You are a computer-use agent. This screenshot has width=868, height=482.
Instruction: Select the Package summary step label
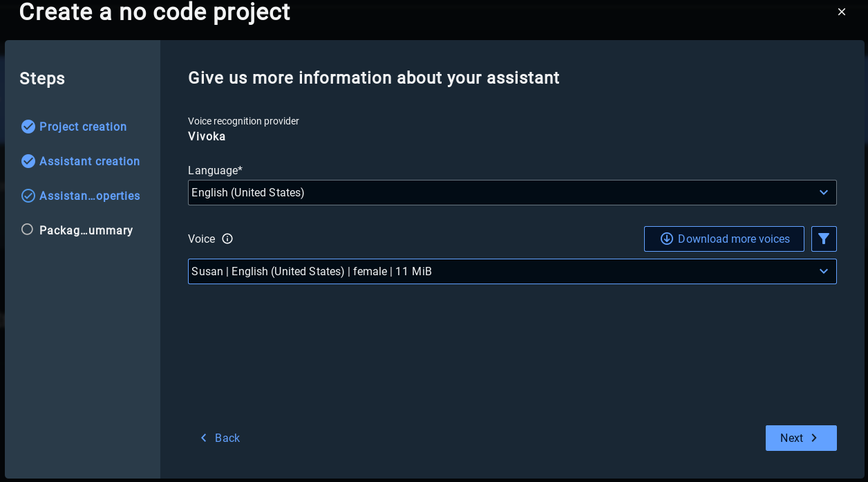(x=86, y=230)
